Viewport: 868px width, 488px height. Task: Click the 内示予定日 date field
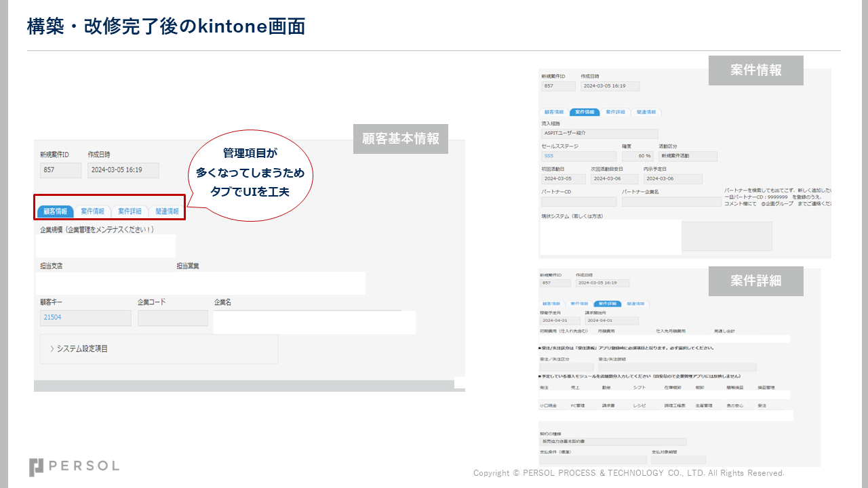click(x=673, y=179)
